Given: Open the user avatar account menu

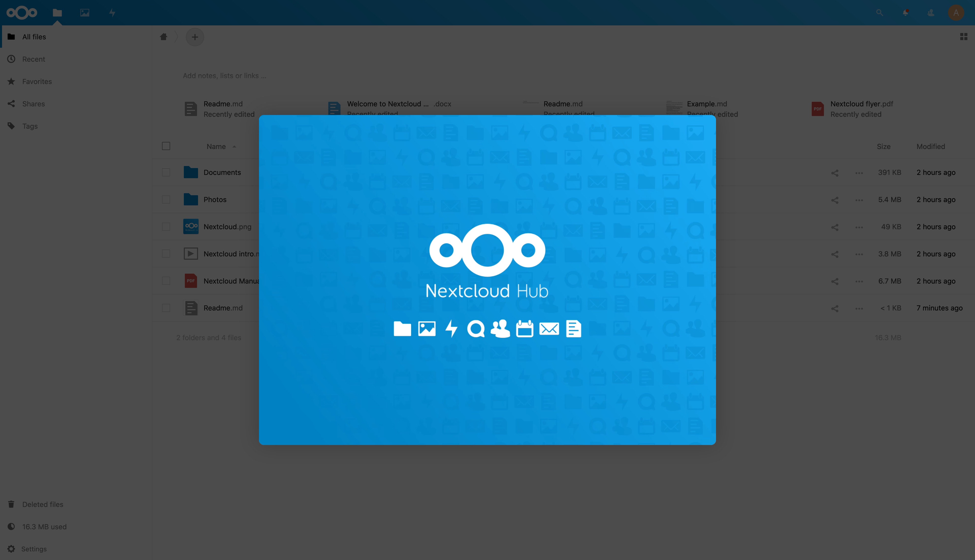Looking at the screenshot, I should click(x=956, y=13).
